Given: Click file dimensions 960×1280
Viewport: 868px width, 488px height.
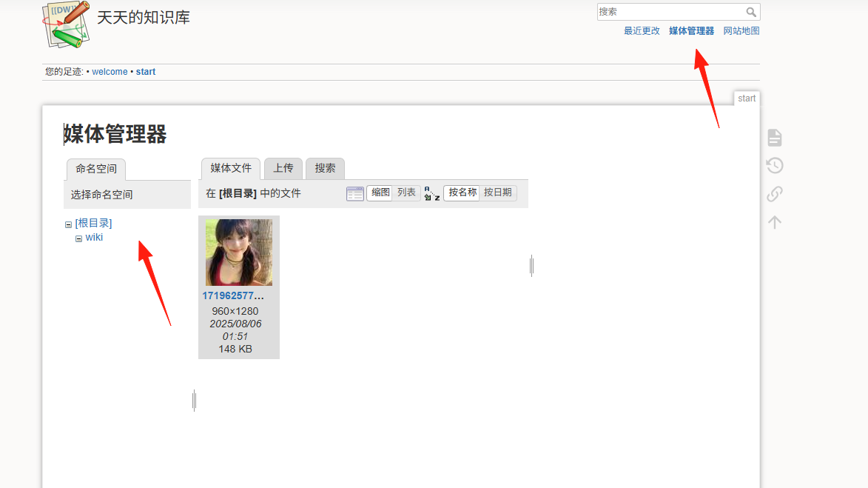Looking at the screenshot, I should 235,311.
